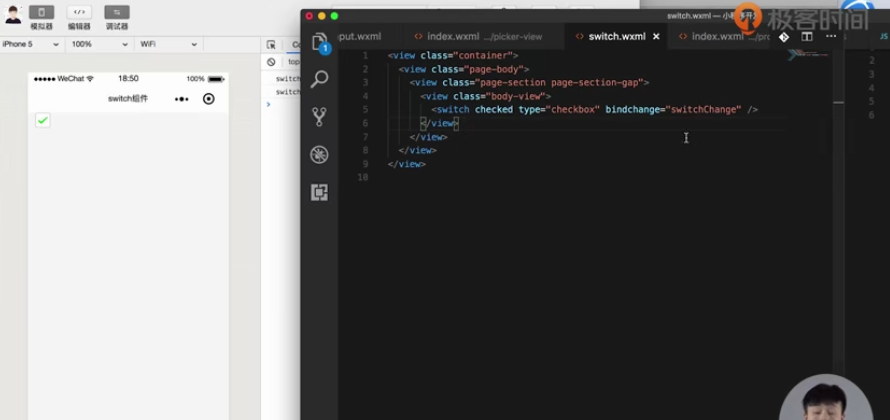The width and height of the screenshot is (890, 420).
Task: Click the "checkbox" type value in the code
Action: 573,110
